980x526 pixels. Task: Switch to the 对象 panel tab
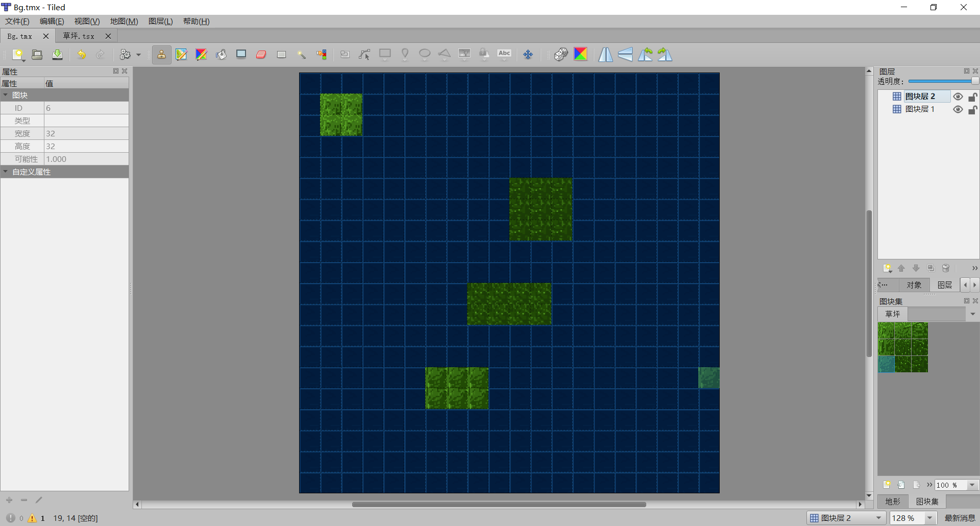point(914,285)
